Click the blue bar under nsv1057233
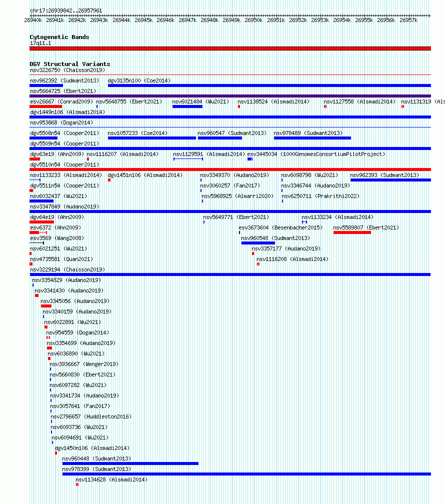This screenshot has width=445, height=504. pyautogui.click(x=152, y=138)
